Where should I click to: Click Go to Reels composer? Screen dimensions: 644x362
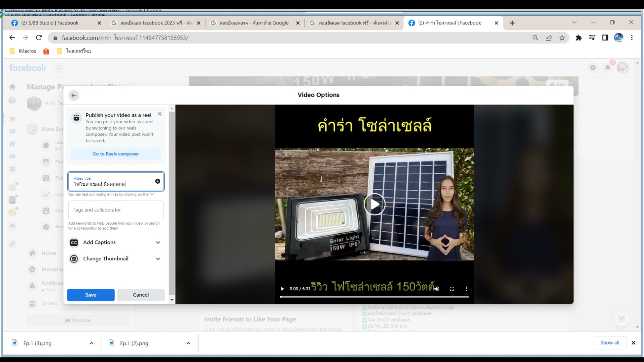click(116, 154)
